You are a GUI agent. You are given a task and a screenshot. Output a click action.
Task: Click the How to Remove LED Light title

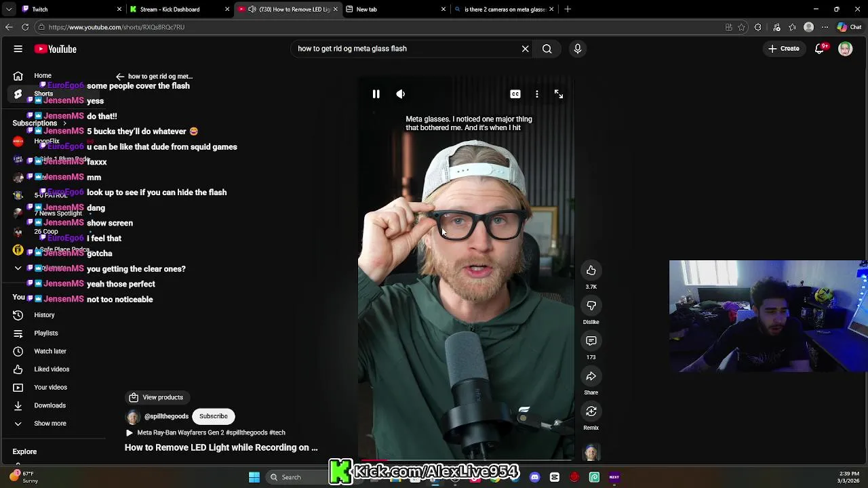coord(221,447)
